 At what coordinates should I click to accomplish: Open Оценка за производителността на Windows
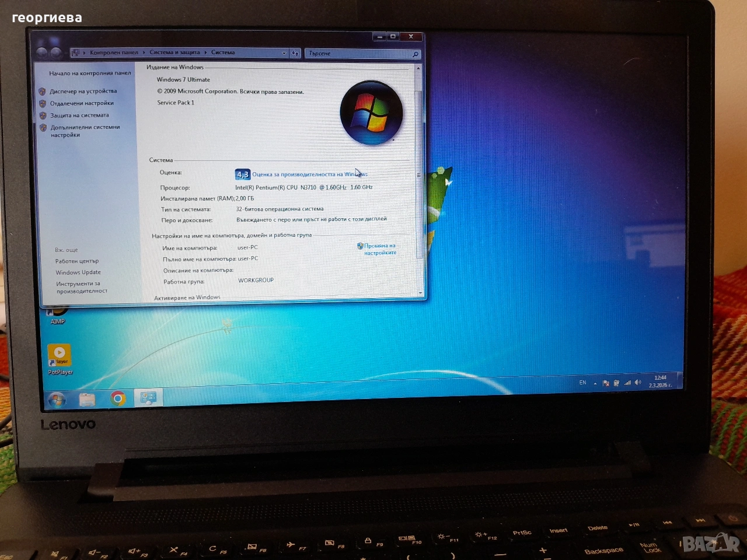click(310, 174)
